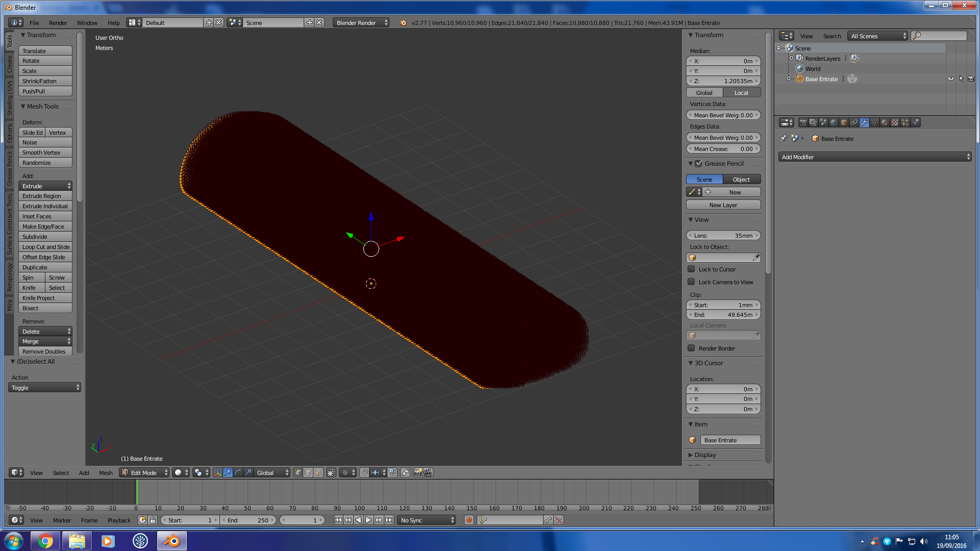Open the World properties globe tab icon
980x551 pixels.
[x=834, y=122]
